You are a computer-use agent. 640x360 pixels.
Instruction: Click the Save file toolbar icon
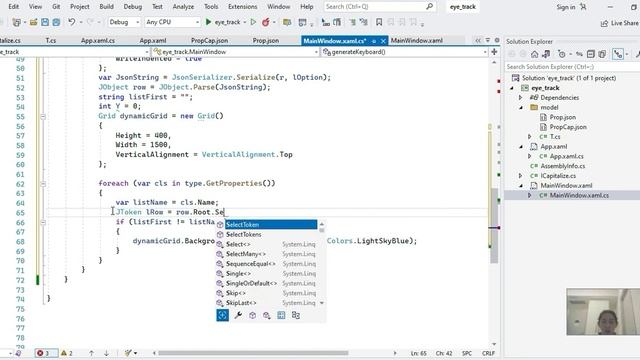[45, 22]
